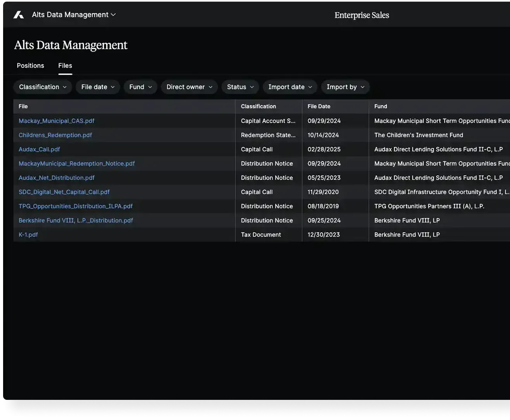Switch to the Positions tab
Image resolution: width=510 pixels, height=420 pixels.
(30, 65)
